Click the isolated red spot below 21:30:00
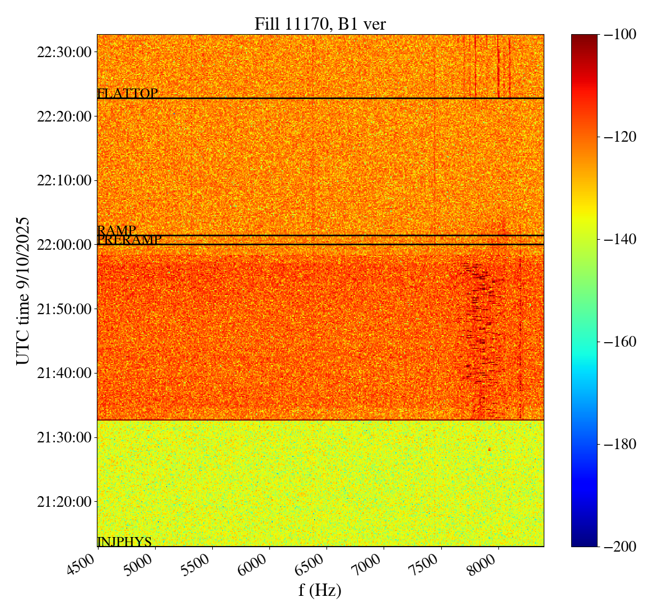This screenshot has height=616, width=672. [489, 449]
